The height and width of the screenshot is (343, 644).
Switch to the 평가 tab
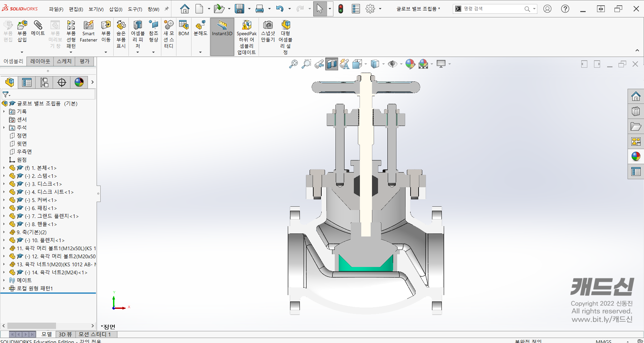click(x=85, y=61)
